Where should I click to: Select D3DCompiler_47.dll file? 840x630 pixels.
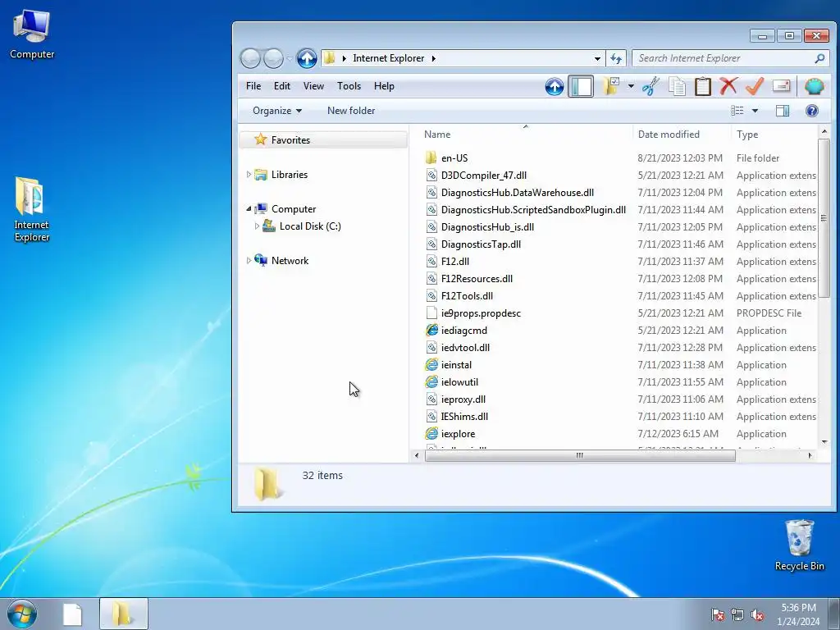(x=484, y=176)
